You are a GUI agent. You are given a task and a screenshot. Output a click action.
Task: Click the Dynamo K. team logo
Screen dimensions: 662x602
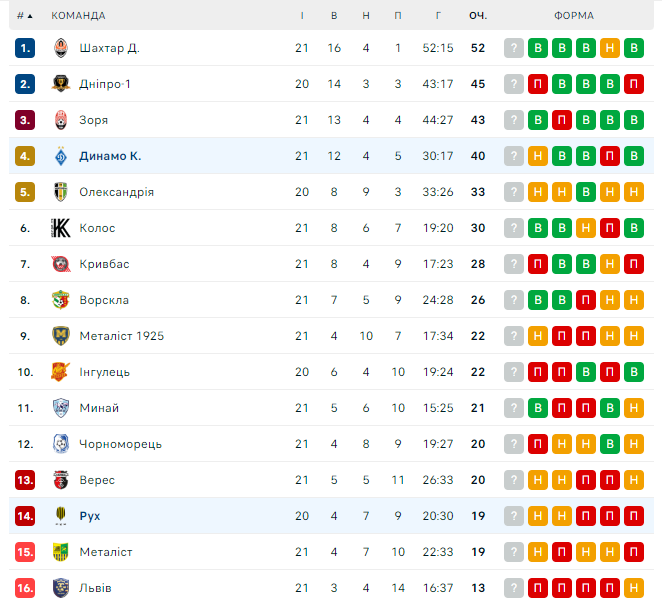click(61, 156)
